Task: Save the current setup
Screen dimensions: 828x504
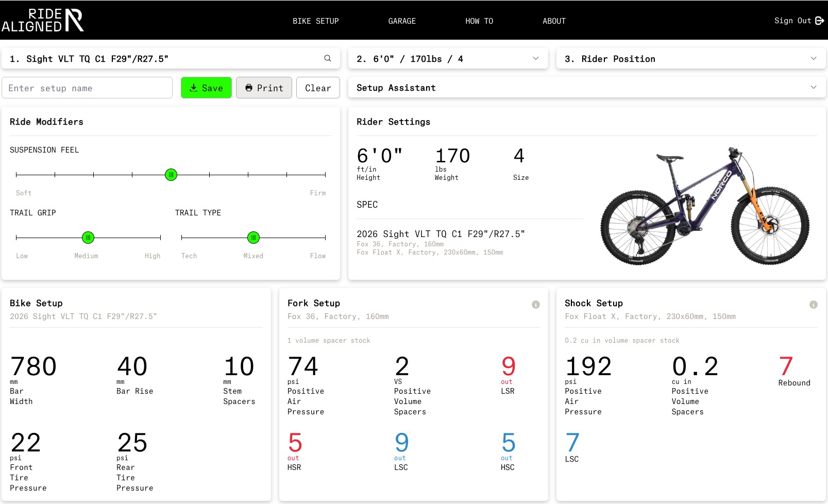Action: click(206, 88)
